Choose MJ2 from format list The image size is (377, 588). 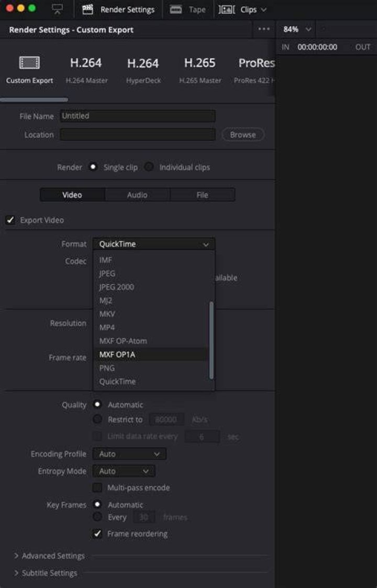[x=150, y=301]
